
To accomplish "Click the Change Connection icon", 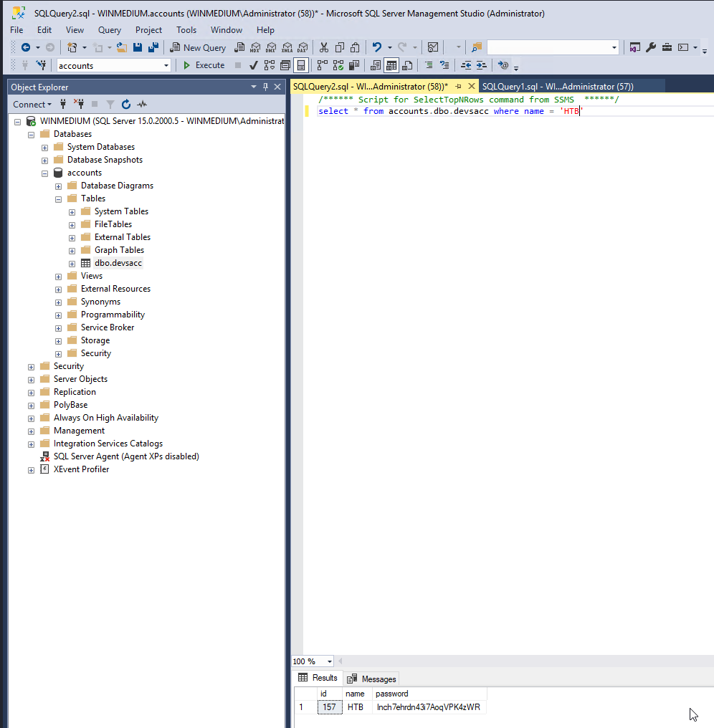I will (42, 65).
